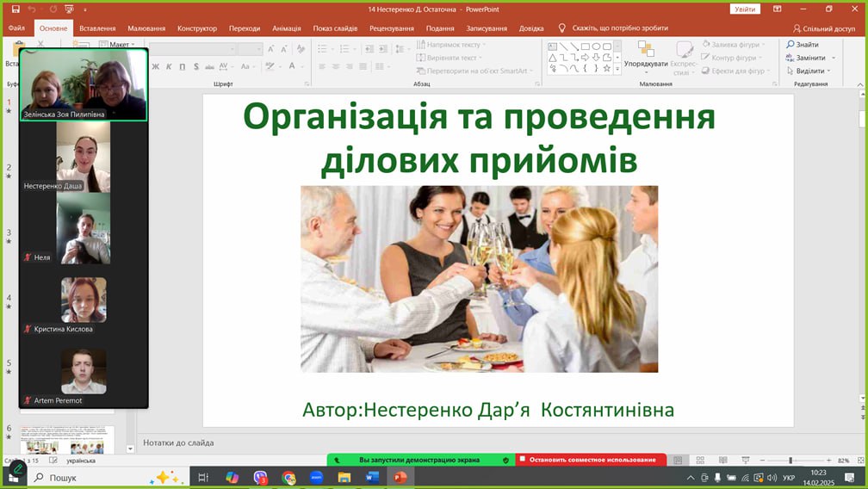This screenshot has height=489, width=868.
Task: Toggle italic text formatting
Action: point(169,66)
